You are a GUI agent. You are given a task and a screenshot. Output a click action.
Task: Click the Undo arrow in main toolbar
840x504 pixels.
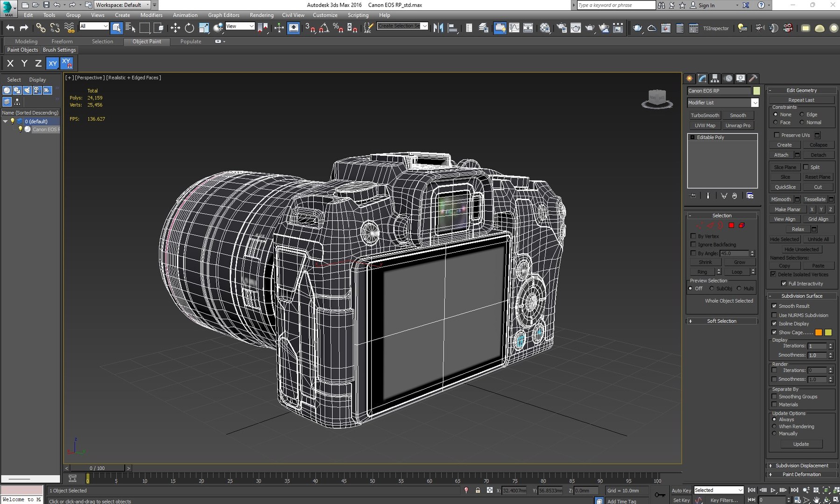click(x=10, y=28)
